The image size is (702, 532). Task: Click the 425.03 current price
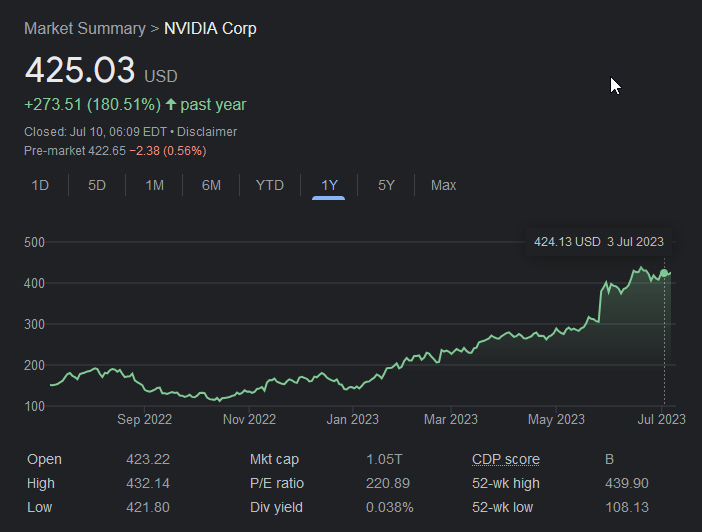[79, 71]
